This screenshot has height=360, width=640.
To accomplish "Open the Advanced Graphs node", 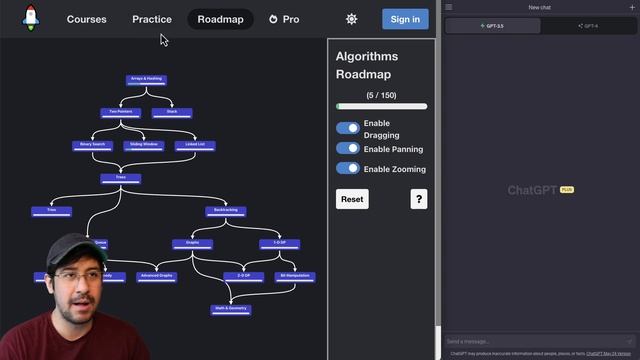I will 157,277.
